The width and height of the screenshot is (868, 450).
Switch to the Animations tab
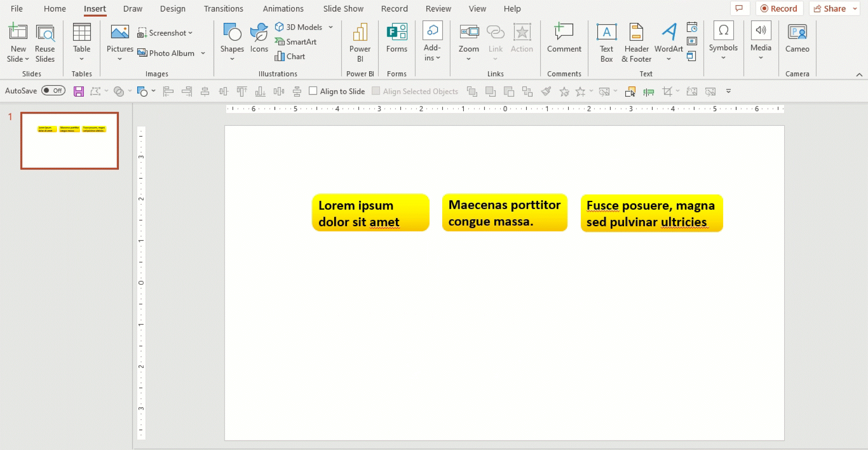(x=283, y=8)
